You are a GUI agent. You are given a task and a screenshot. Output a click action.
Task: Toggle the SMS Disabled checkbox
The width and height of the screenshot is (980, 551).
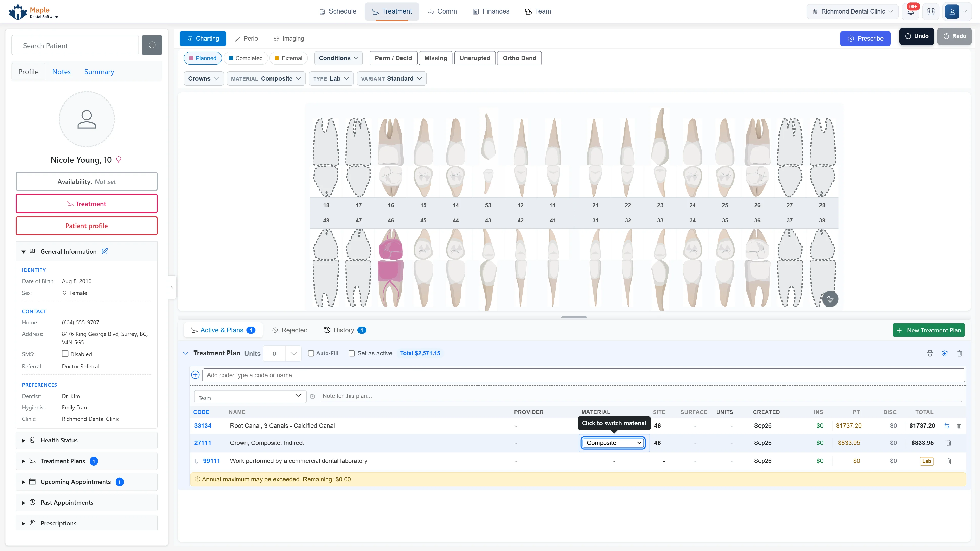tap(65, 354)
